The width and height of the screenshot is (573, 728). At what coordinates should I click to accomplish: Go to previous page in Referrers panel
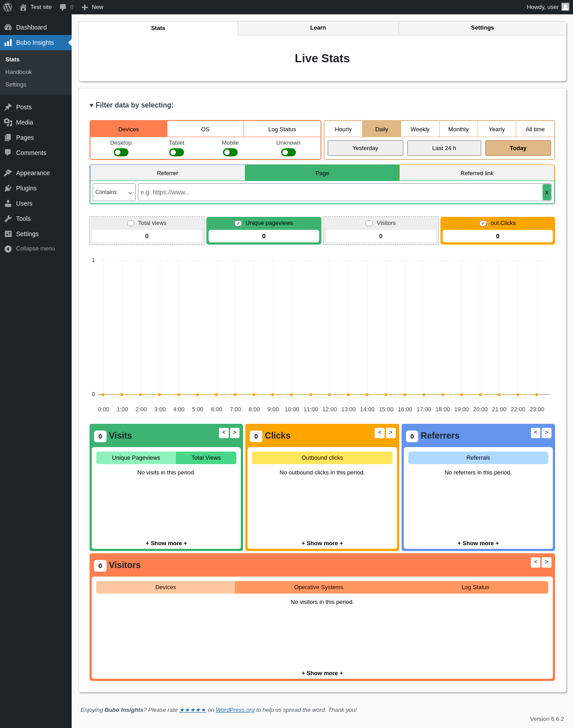coord(535,433)
